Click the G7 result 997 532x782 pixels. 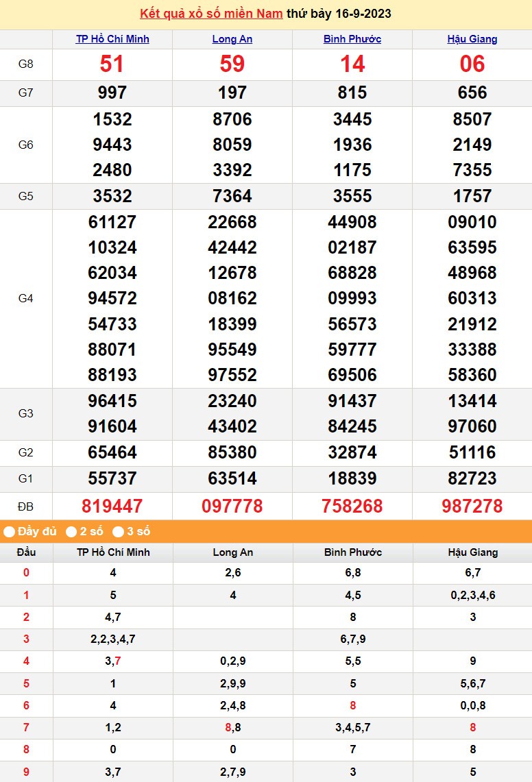112,93
